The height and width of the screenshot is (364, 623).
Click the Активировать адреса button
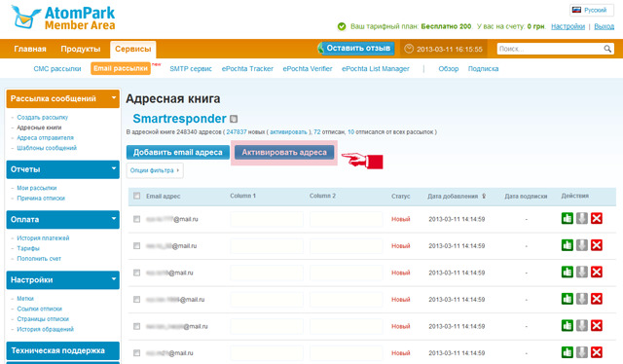(284, 152)
